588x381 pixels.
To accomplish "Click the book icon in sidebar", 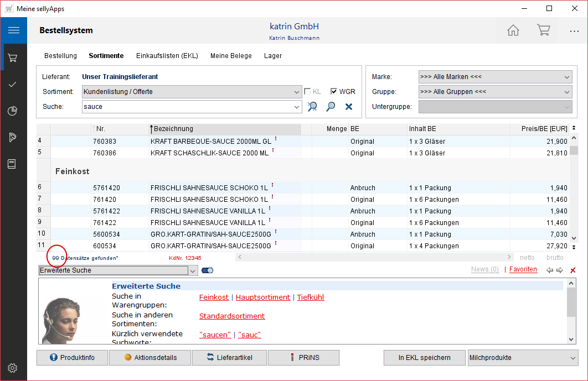I will [13, 164].
